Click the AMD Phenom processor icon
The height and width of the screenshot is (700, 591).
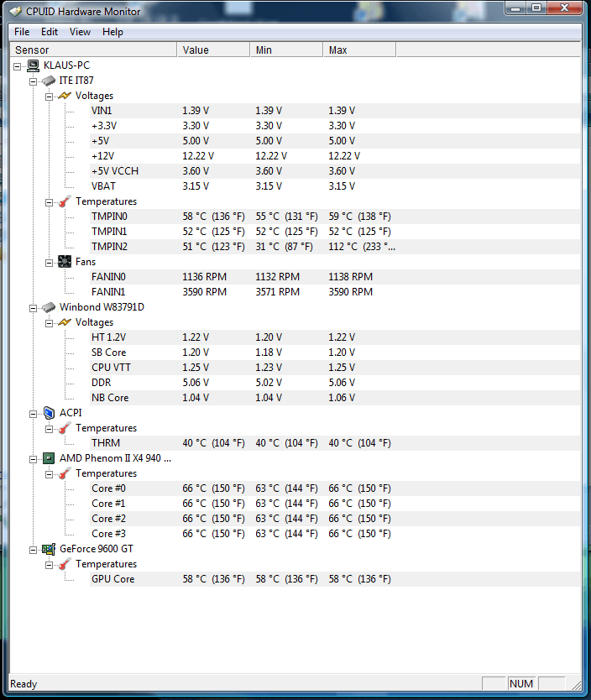[49, 458]
